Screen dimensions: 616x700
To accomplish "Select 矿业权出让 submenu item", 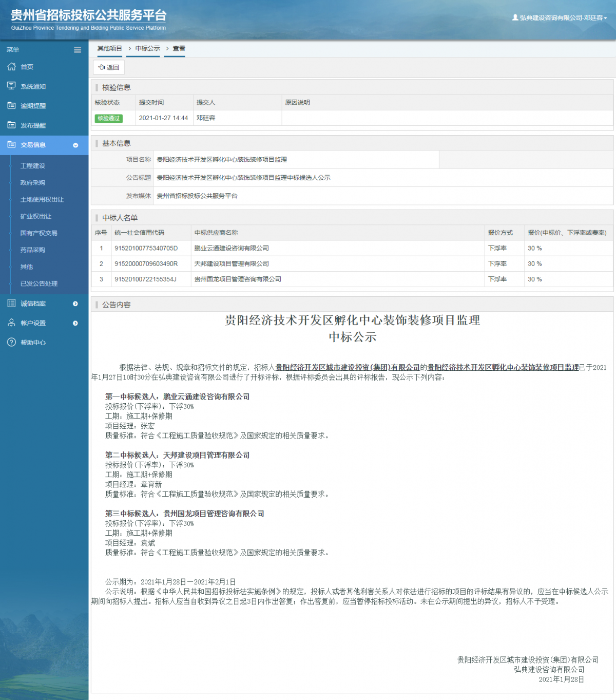I will click(x=36, y=216).
